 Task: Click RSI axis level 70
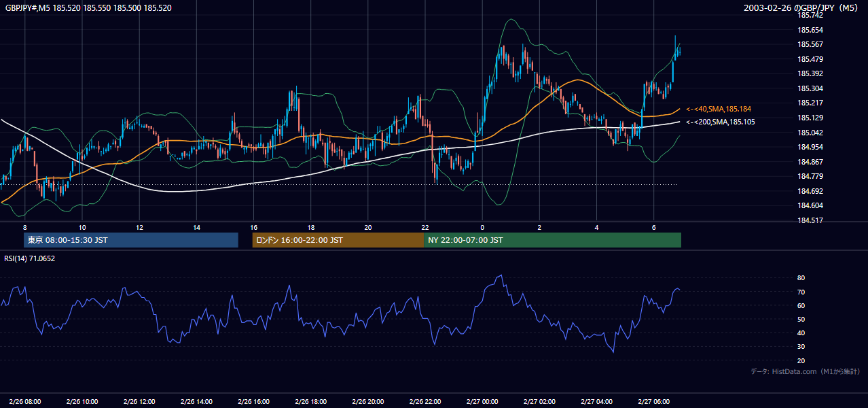(801, 292)
